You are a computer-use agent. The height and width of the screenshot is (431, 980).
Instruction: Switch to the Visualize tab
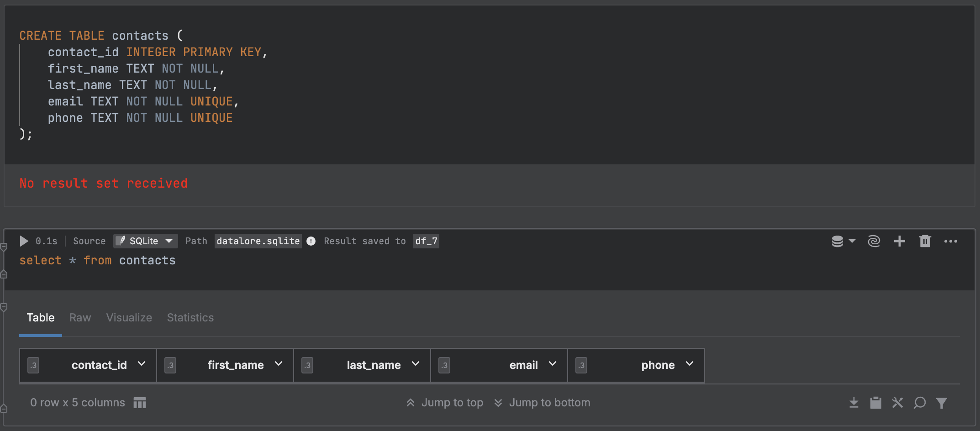pos(129,318)
